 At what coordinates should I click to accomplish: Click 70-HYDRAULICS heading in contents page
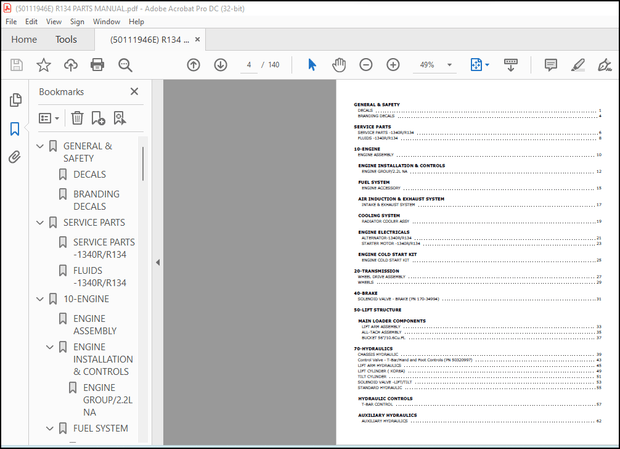coord(373,349)
